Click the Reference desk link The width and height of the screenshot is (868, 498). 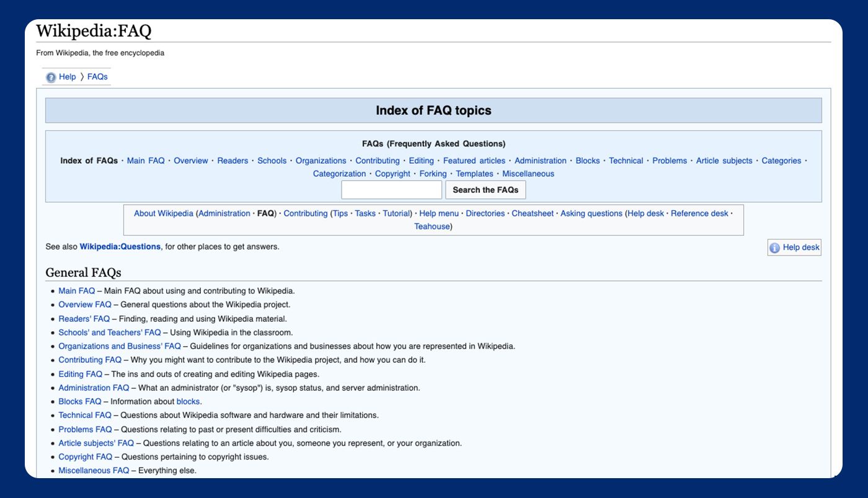[699, 213]
